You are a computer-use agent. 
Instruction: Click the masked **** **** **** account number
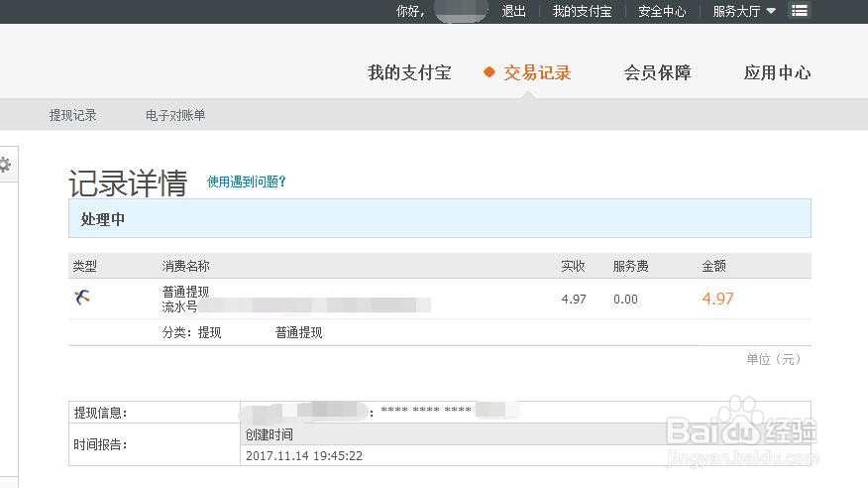[x=426, y=410]
